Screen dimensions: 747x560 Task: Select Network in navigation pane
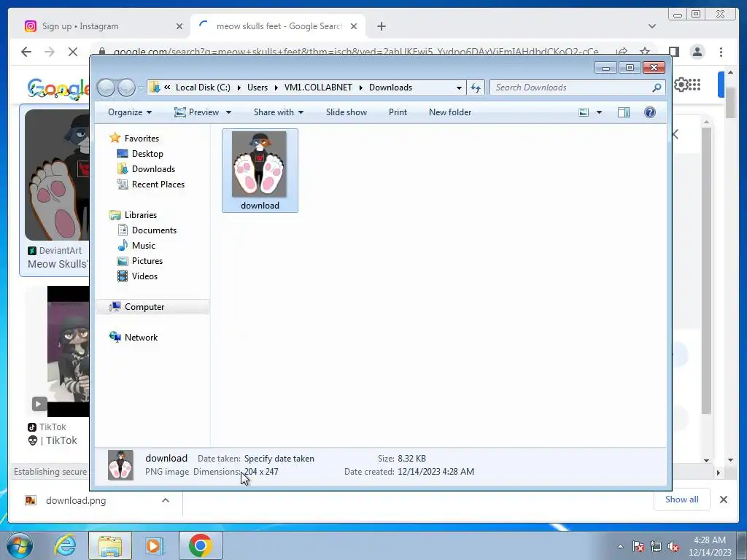[141, 337]
